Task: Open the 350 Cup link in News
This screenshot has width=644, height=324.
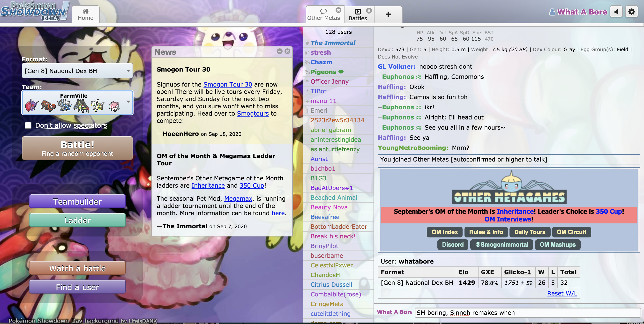Action: 252,185
